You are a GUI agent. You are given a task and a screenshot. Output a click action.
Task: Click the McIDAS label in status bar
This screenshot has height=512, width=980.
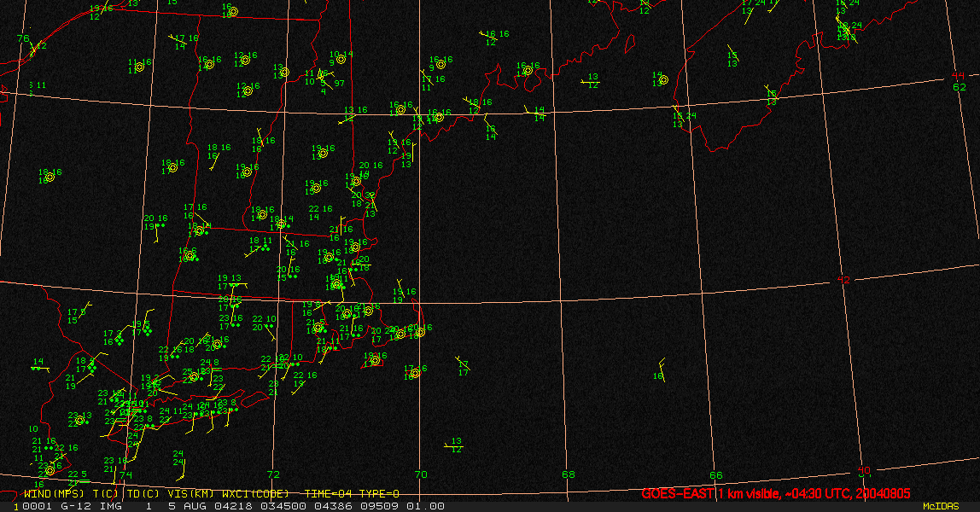click(x=941, y=506)
